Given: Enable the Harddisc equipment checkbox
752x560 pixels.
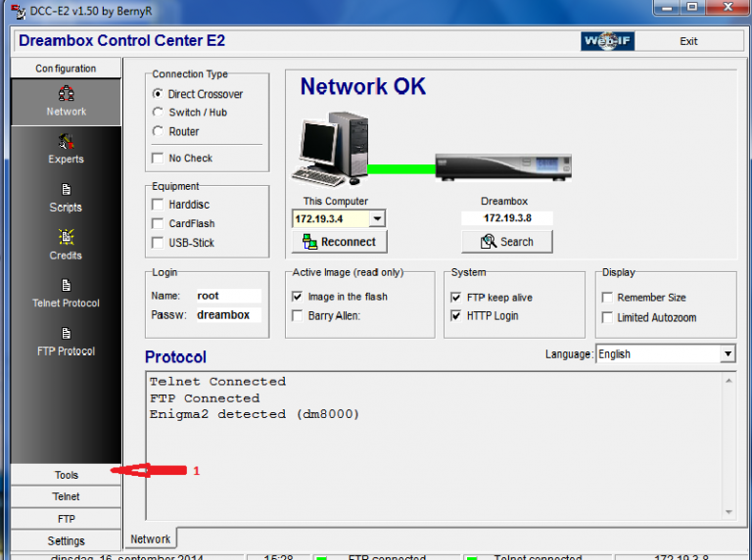Looking at the screenshot, I should pos(159,205).
